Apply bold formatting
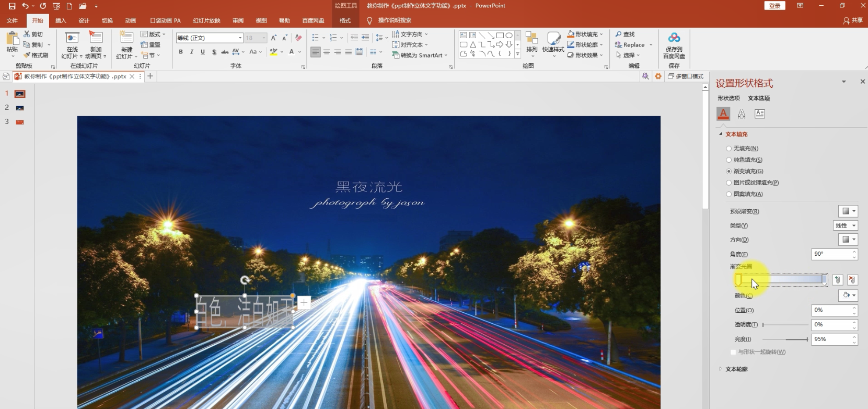This screenshot has height=409, width=868. [x=181, y=52]
